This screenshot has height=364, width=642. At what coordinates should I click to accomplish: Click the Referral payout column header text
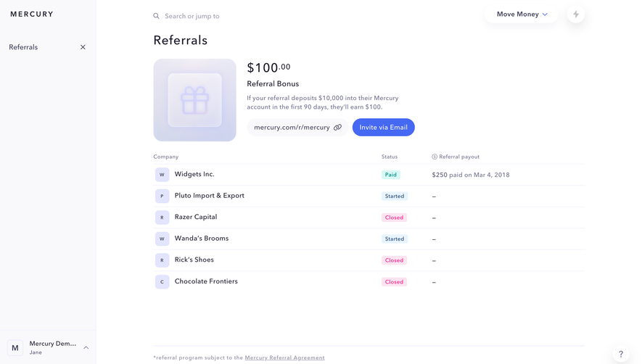coord(459,157)
